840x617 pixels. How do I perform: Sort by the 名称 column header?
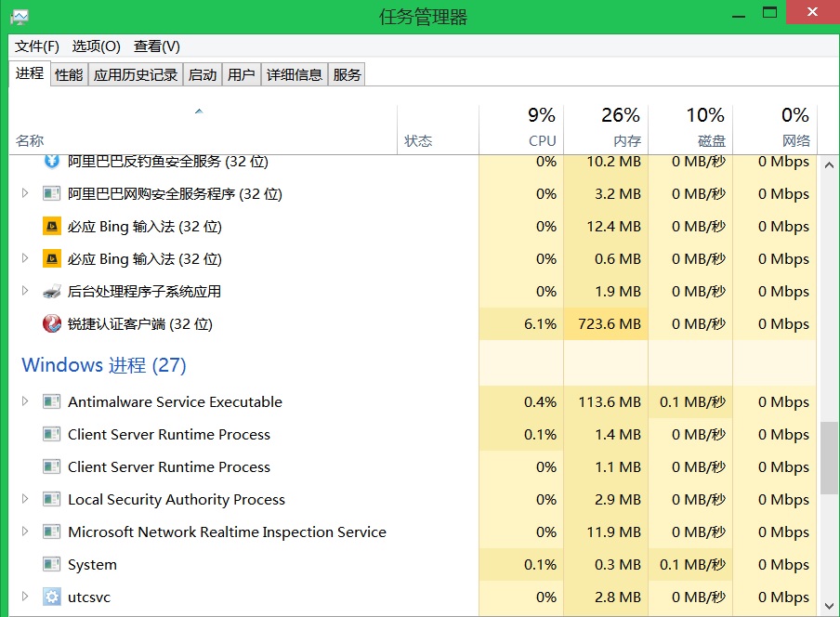coord(203,130)
